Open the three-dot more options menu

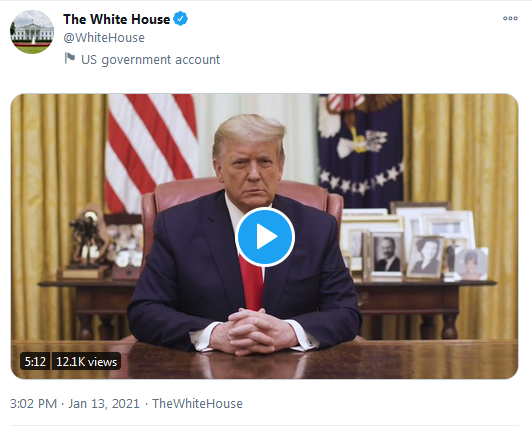[510, 18]
